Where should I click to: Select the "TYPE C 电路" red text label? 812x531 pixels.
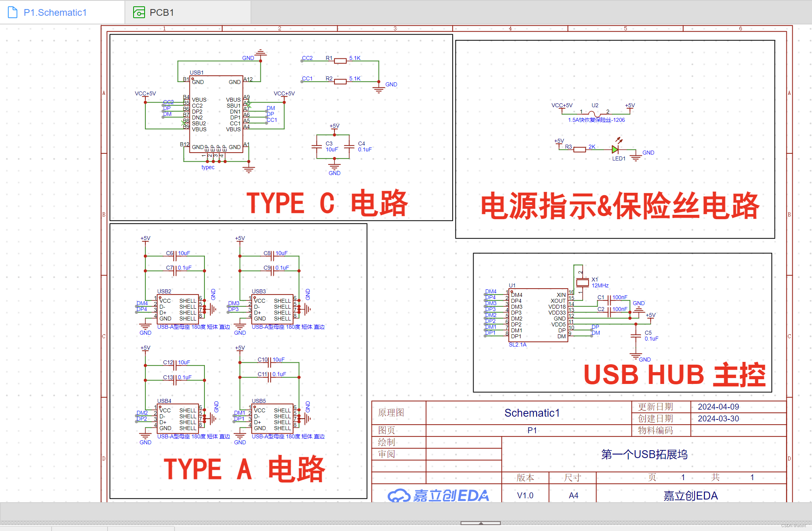[x=327, y=203]
